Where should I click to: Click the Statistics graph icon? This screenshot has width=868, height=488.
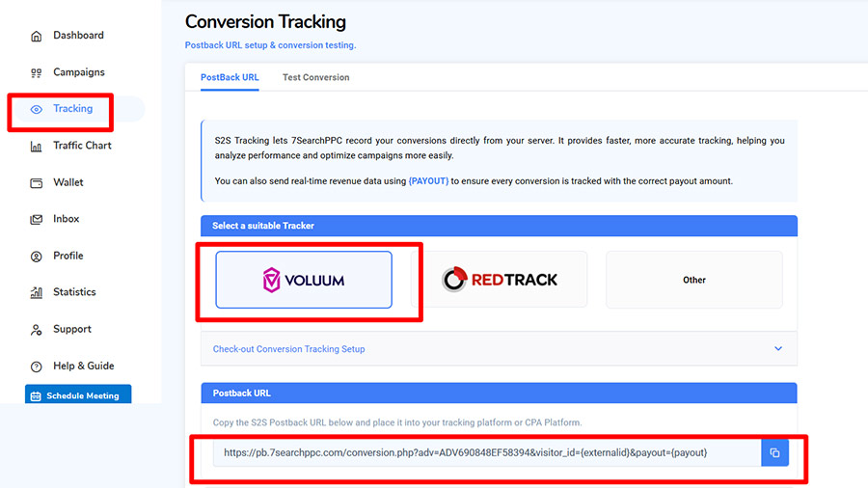pos(37,293)
